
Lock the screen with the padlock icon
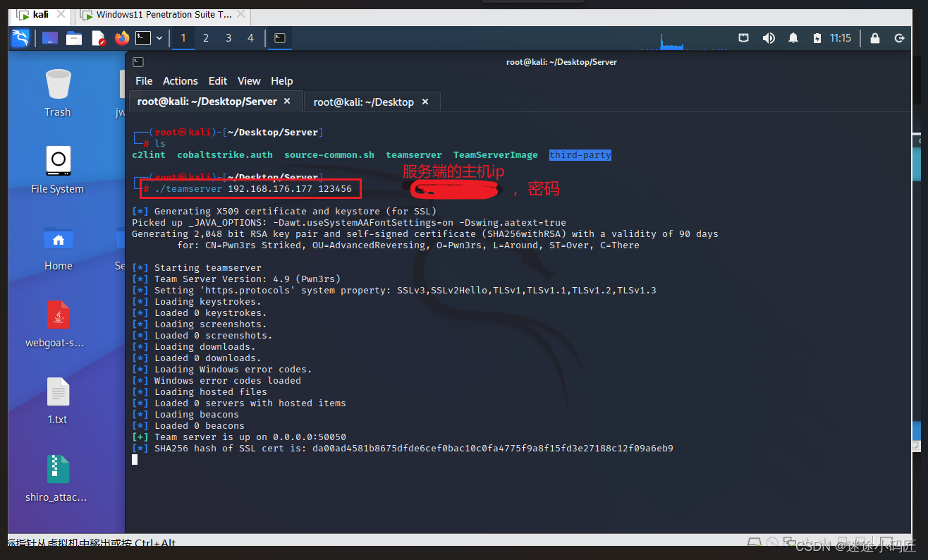tap(874, 38)
